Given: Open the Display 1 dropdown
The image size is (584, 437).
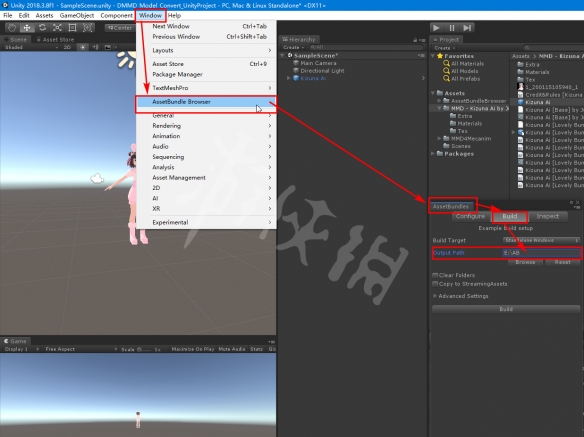Looking at the screenshot, I should [x=21, y=349].
